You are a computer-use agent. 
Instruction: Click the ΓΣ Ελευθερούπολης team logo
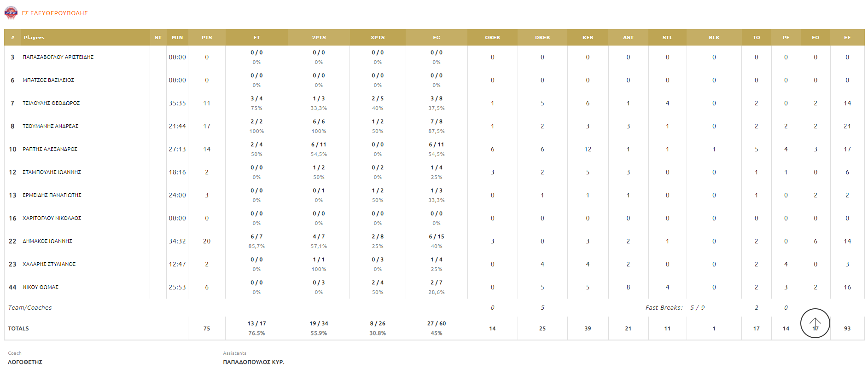[11, 13]
